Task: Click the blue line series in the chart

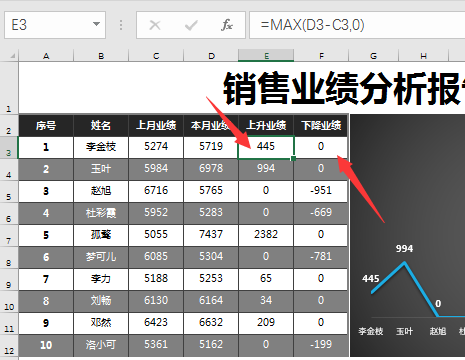Action: click(x=422, y=290)
